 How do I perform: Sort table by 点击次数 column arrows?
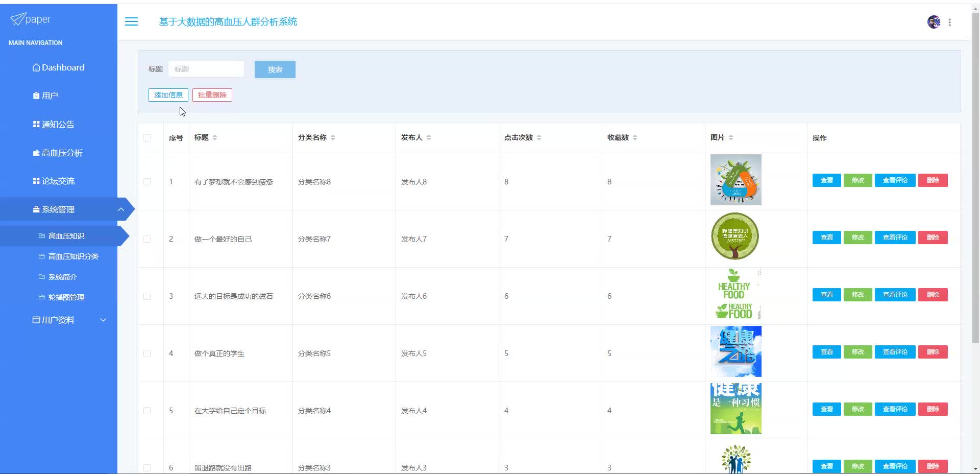539,137
